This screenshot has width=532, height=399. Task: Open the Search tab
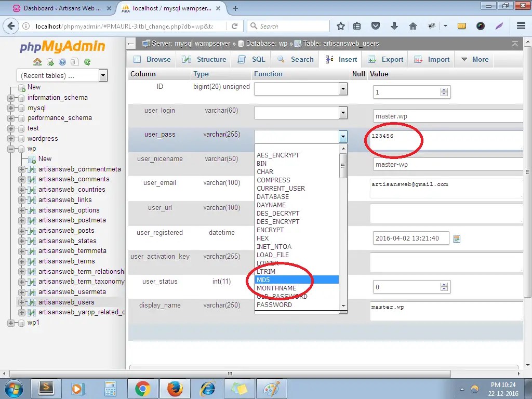(x=295, y=59)
